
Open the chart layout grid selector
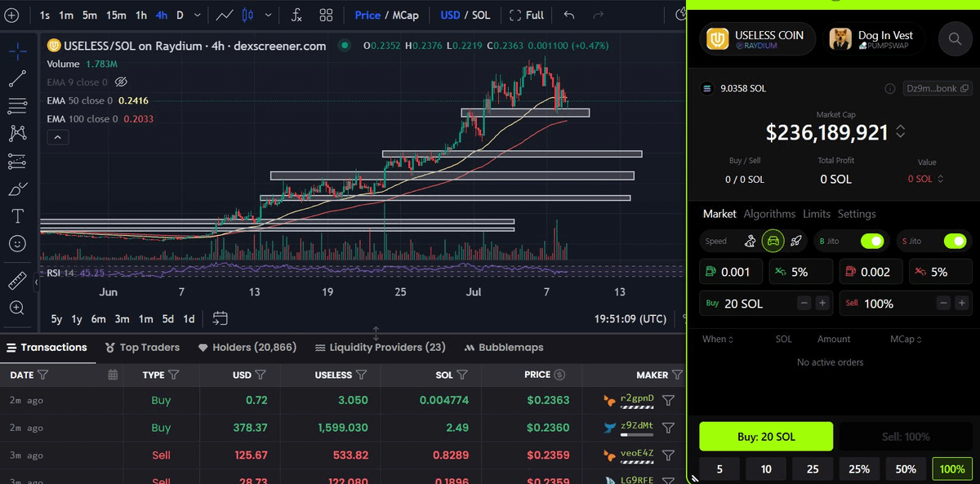click(326, 15)
